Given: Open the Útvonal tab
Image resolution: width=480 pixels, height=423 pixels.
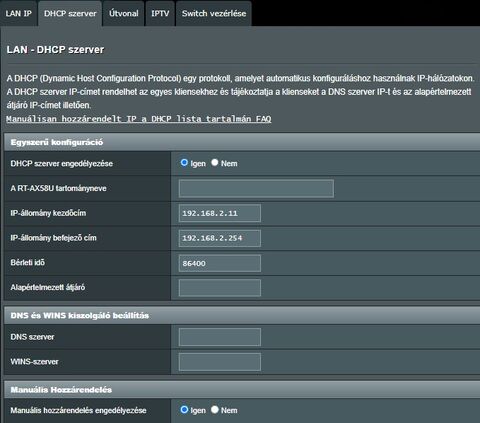Looking at the screenshot, I should pyautogui.click(x=123, y=13).
